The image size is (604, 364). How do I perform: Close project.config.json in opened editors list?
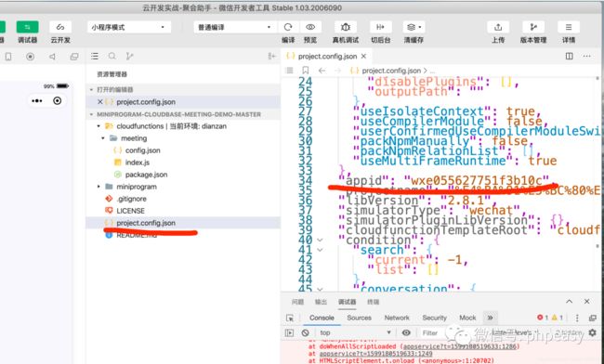[x=99, y=102]
